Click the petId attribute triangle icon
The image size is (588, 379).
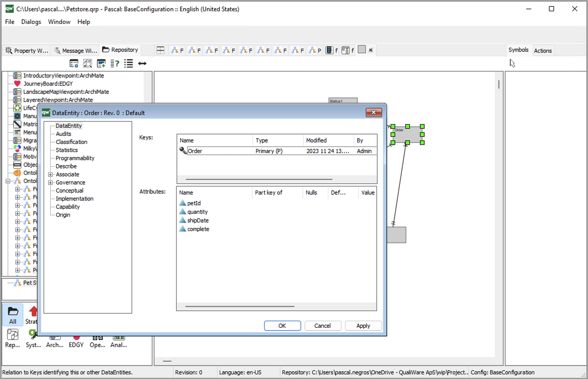(x=182, y=203)
